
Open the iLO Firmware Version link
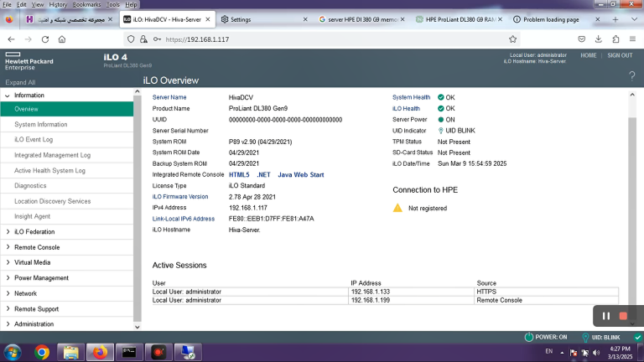[180, 197]
